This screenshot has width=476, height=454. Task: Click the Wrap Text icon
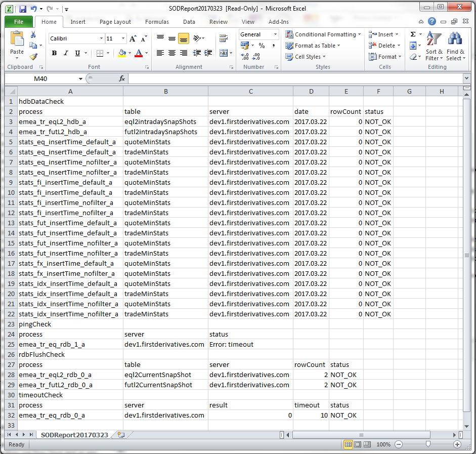tap(224, 38)
